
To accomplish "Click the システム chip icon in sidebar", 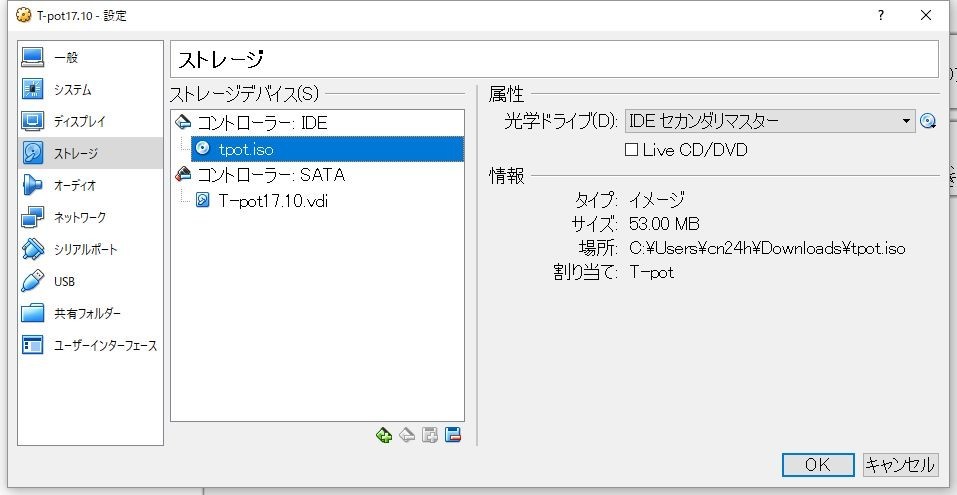I will click(x=33, y=89).
